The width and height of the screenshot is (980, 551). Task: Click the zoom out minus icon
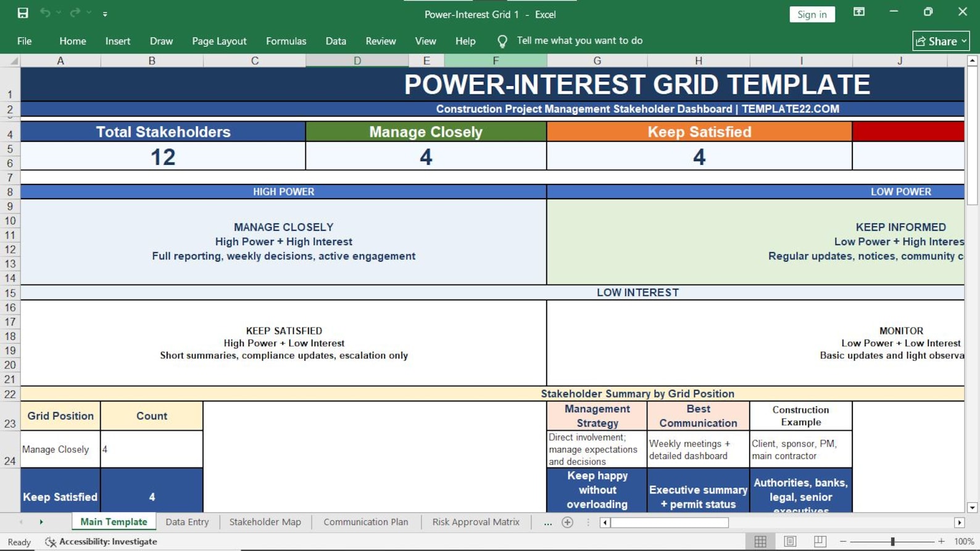(x=843, y=542)
